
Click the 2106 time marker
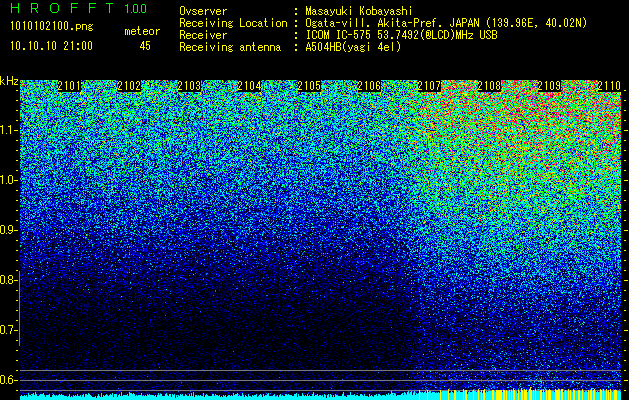pos(369,86)
